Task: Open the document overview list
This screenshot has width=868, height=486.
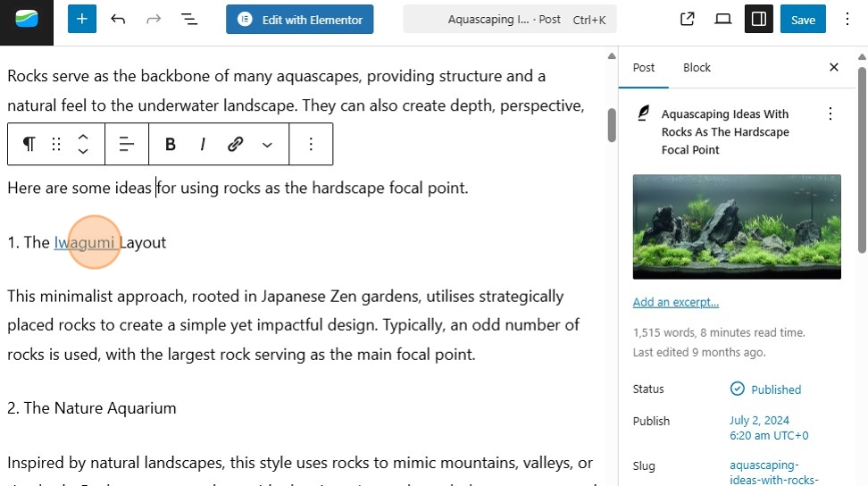Action: (x=189, y=19)
